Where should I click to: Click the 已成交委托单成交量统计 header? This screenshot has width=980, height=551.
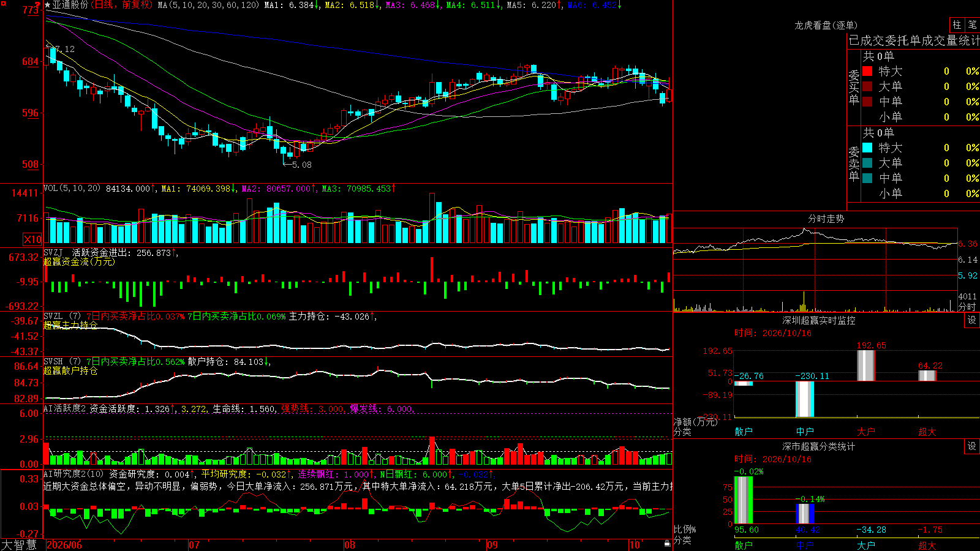tap(914, 40)
